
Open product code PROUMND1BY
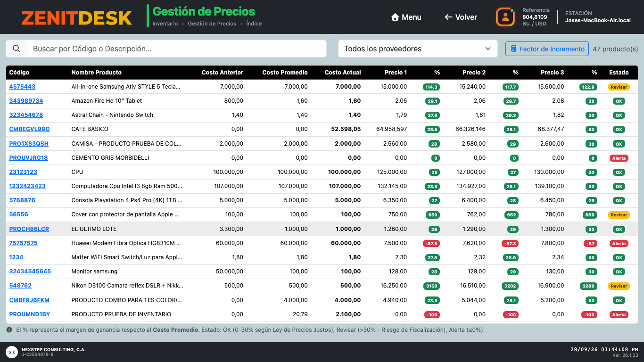(x=30, y=314)
